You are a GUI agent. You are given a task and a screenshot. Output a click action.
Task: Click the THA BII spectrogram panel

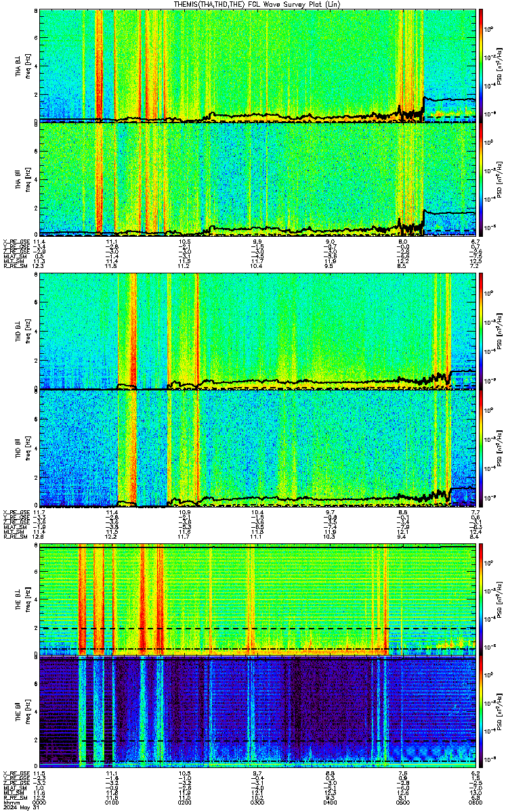(x=258, y=179)
